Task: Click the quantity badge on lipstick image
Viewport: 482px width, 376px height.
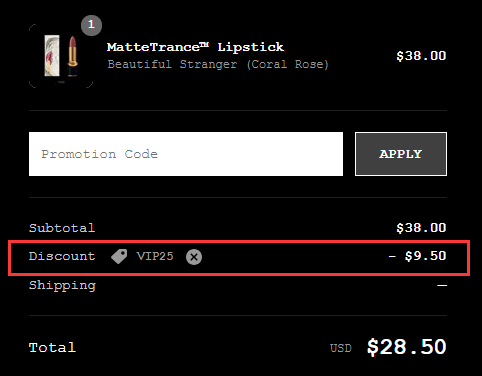Action: (91, 25)
